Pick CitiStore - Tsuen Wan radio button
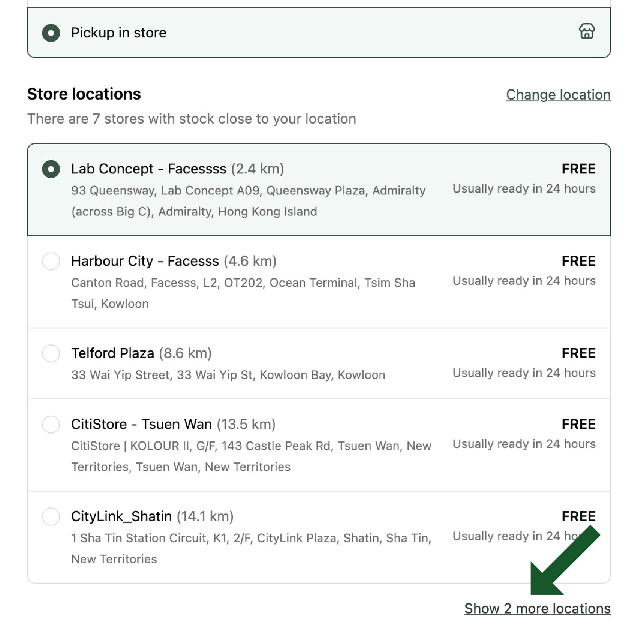Viewport: 644px width, 644px height. click(x=51, y=424)
